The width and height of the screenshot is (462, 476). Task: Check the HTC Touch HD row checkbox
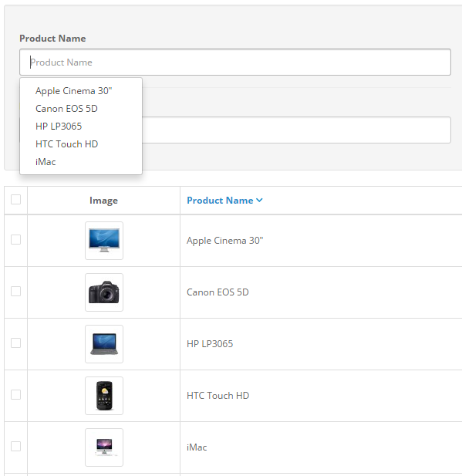pyautogui.click(x=15, y=395)
